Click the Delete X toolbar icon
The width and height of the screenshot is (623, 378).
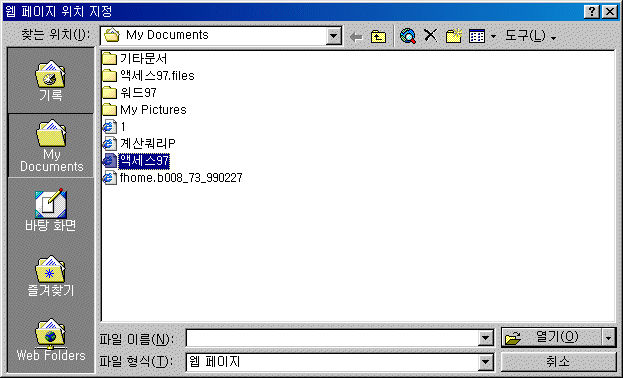pos(430,36)
